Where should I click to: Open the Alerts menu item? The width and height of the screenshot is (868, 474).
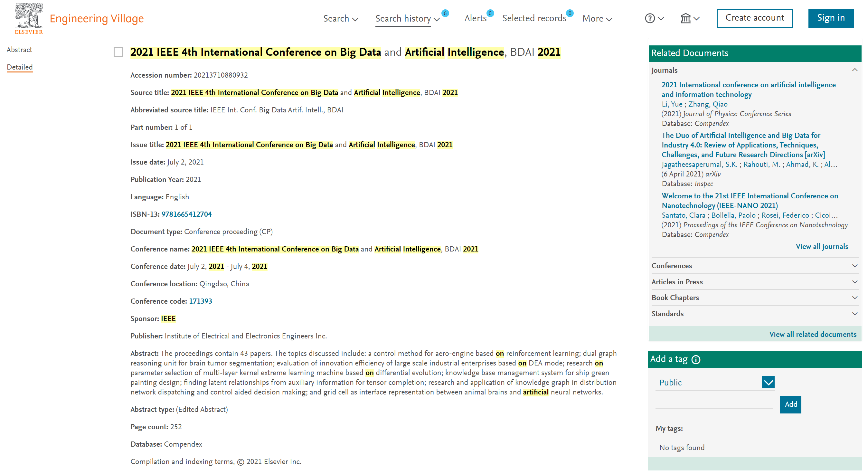(476, 19)
